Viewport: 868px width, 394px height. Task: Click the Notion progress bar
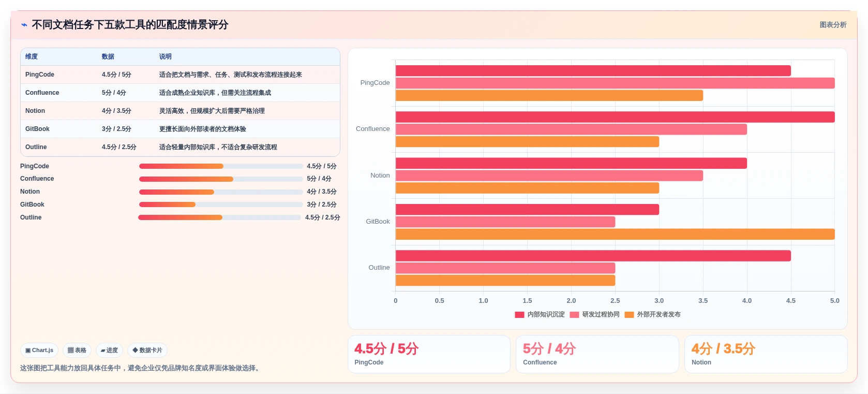pyautogui.click(x=221, y=192)
